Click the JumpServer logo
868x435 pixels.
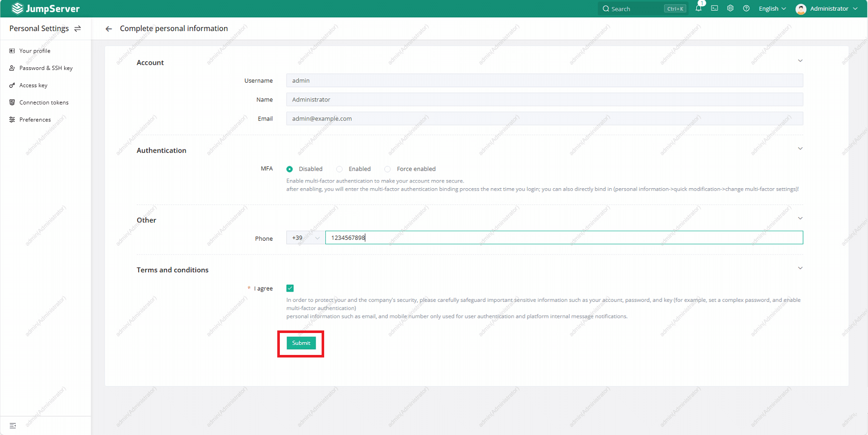(45, 9)
